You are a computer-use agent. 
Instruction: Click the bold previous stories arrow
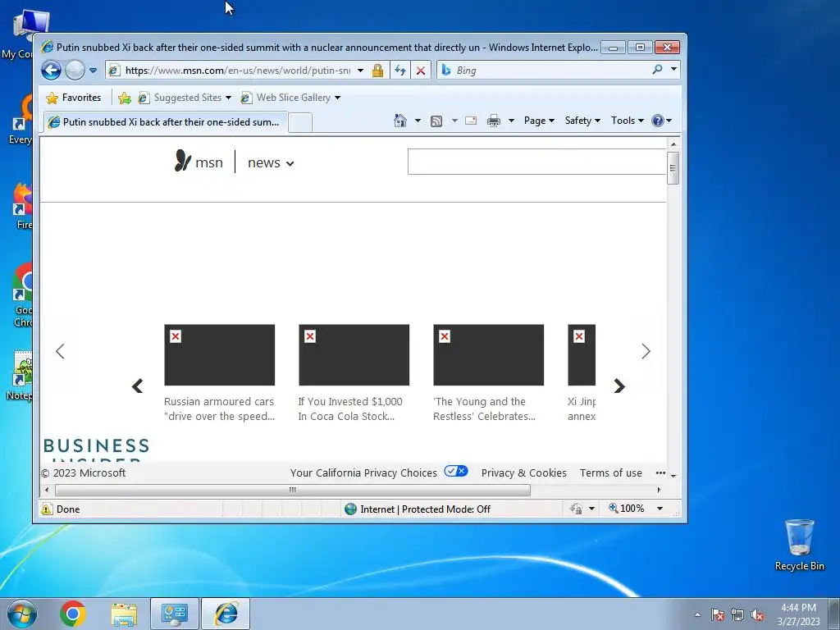[x=138, y=386]
